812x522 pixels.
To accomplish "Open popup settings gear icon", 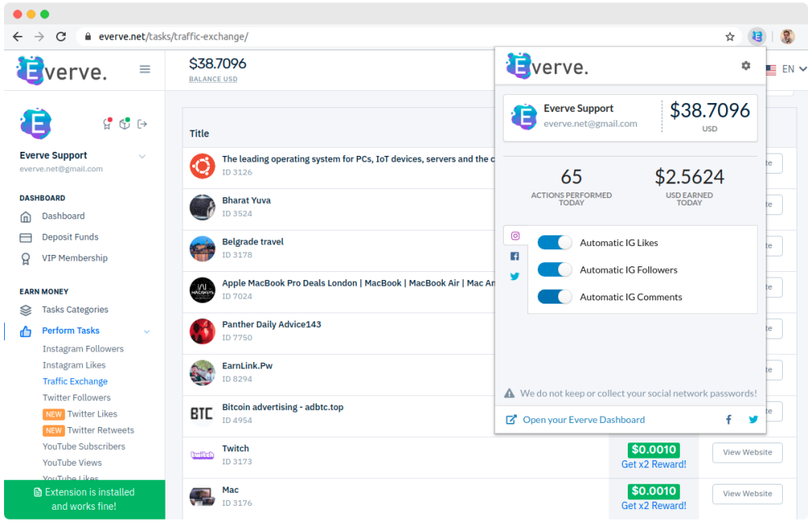I will tap(745, 65).
